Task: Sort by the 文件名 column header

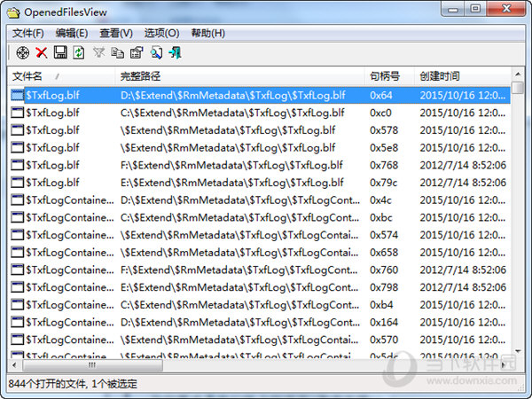Action: [61, 76]
